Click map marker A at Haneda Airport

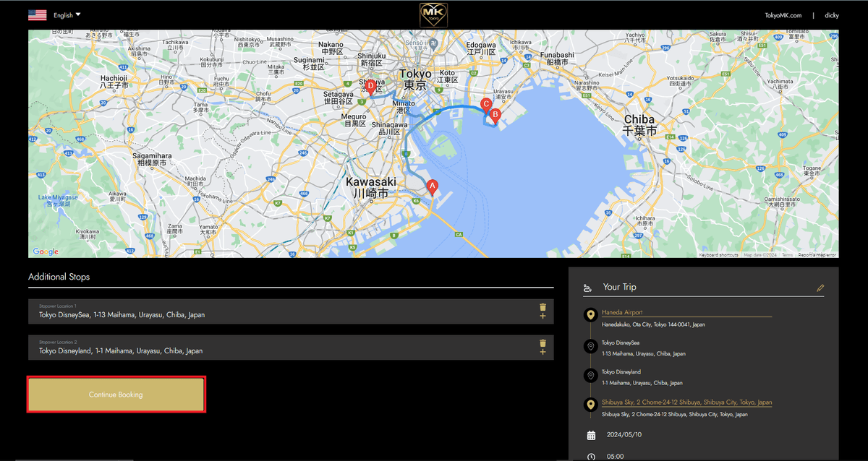(x=433, y=186)
